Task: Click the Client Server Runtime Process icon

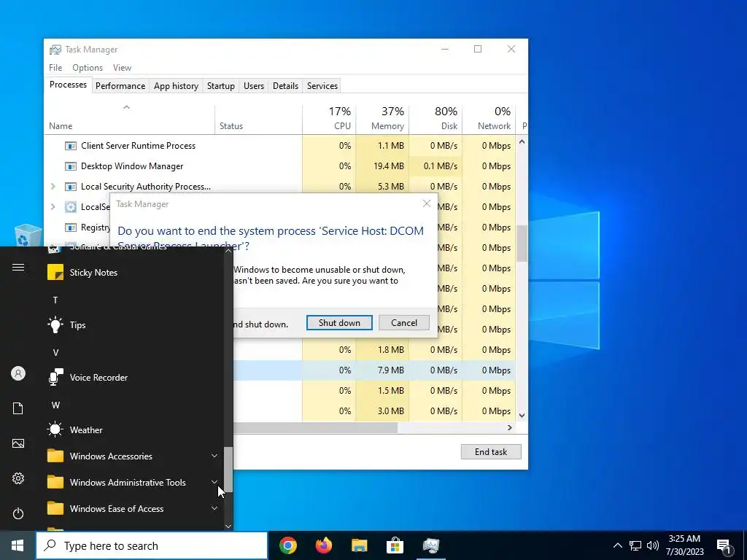Action: tap(71, 146)
